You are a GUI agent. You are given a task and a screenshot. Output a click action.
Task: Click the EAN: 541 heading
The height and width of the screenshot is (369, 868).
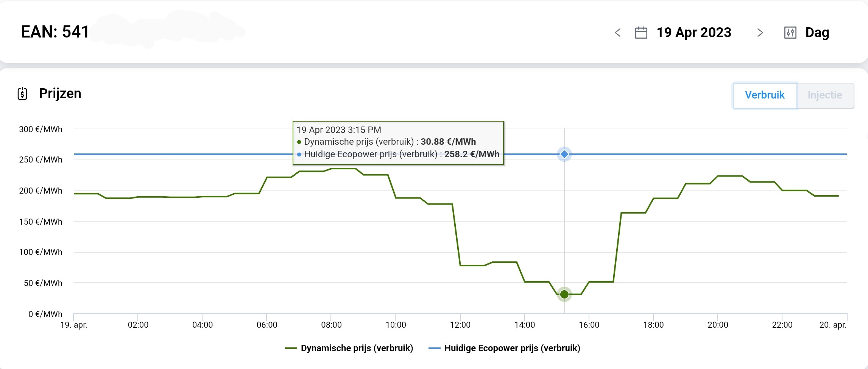pos(55,32)
